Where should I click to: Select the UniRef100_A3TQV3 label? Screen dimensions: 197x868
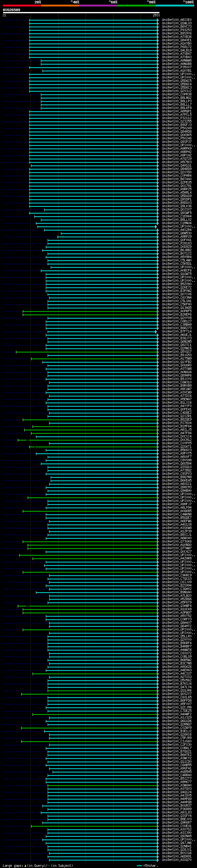[x=177, y=789]
